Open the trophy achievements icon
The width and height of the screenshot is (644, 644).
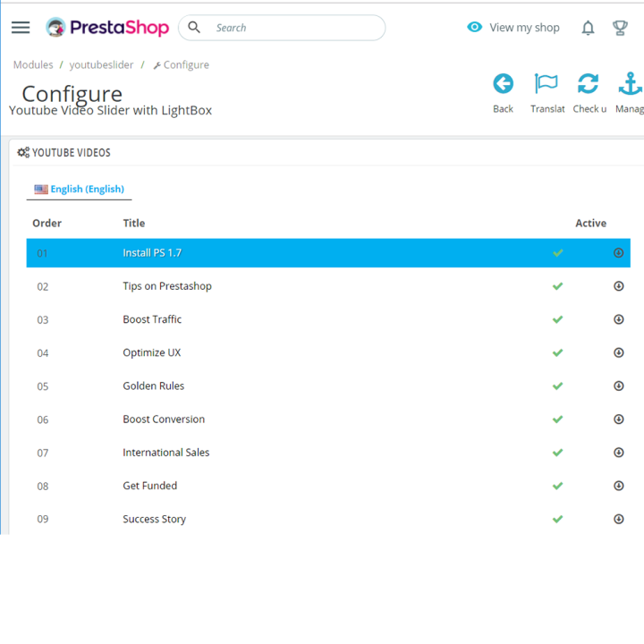pyautogui.click(x=620, y=28)
